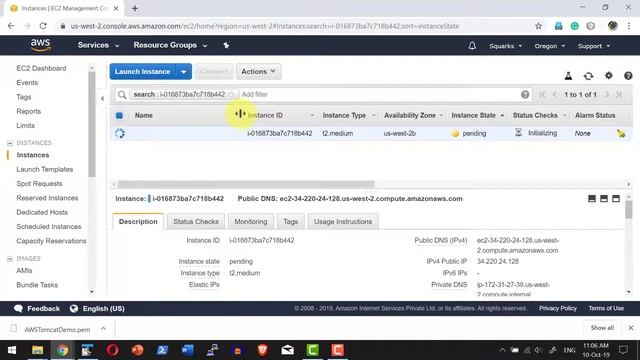Open the Support menu
Image resolution: width=640 pixels, height=360 pixels.
click(x=594, y=46)
